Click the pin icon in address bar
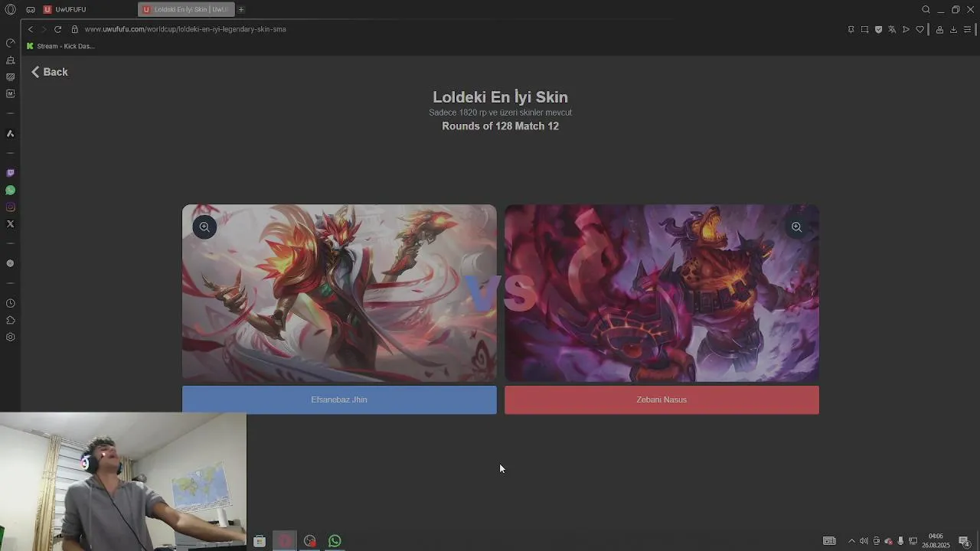Screen dimensions: 980x551 [851, 29]
